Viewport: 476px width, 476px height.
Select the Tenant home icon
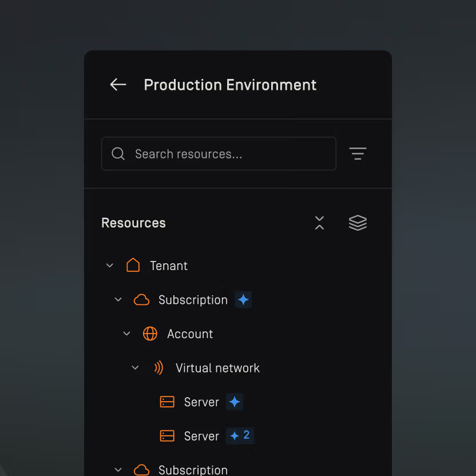[133, 265]
